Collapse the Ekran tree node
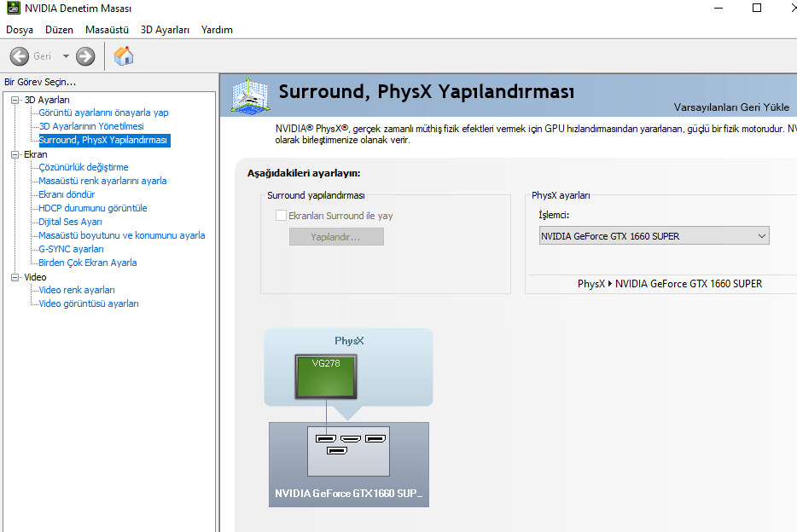 click(x=15, y=154)
